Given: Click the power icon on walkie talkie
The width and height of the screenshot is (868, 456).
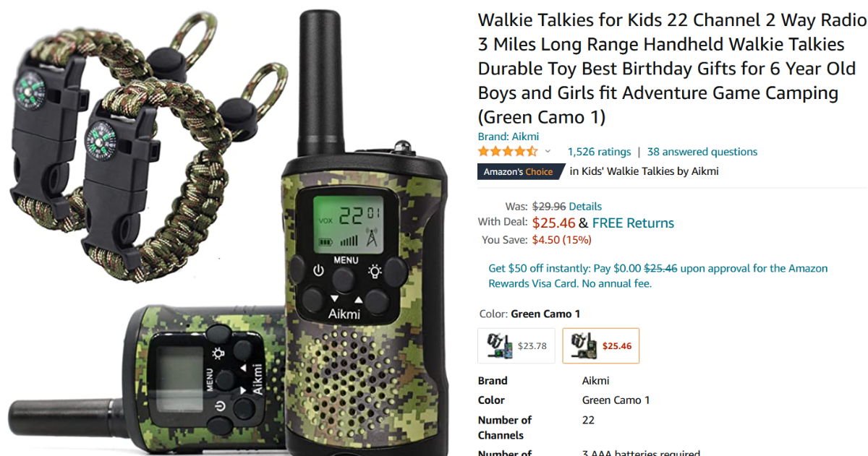Looking at the screenshot, I should [318, 272].
